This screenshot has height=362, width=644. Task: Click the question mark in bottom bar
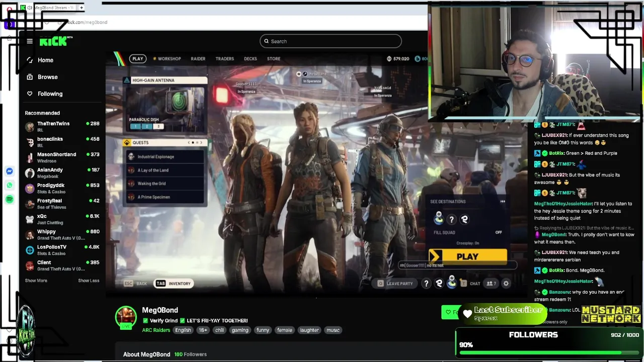[426, 284]
